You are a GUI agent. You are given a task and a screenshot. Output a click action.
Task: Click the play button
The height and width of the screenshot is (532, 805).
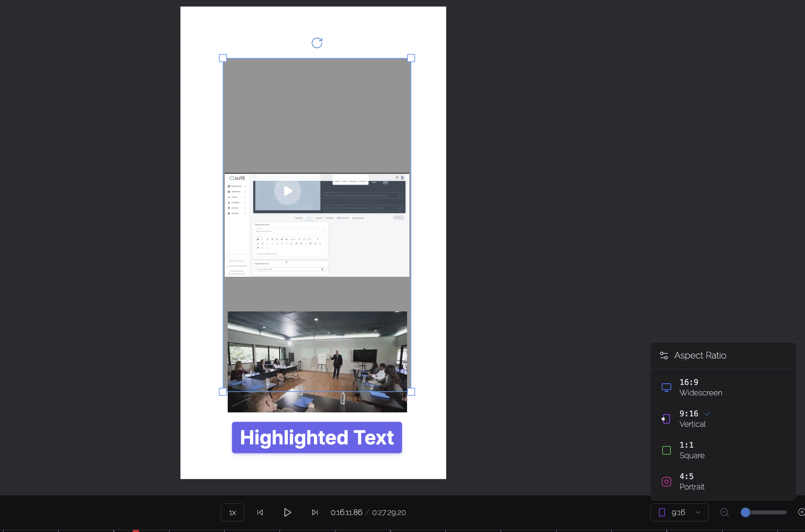[287, 512]
